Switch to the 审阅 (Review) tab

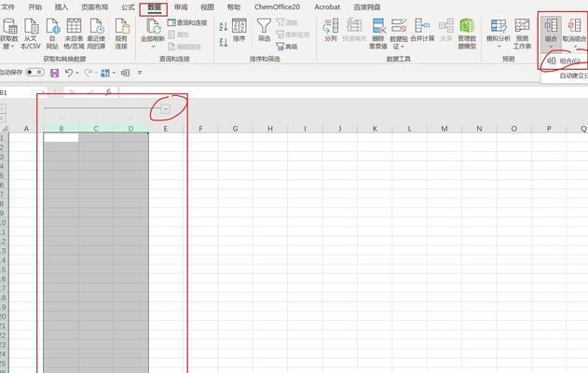tap(181, 7)
